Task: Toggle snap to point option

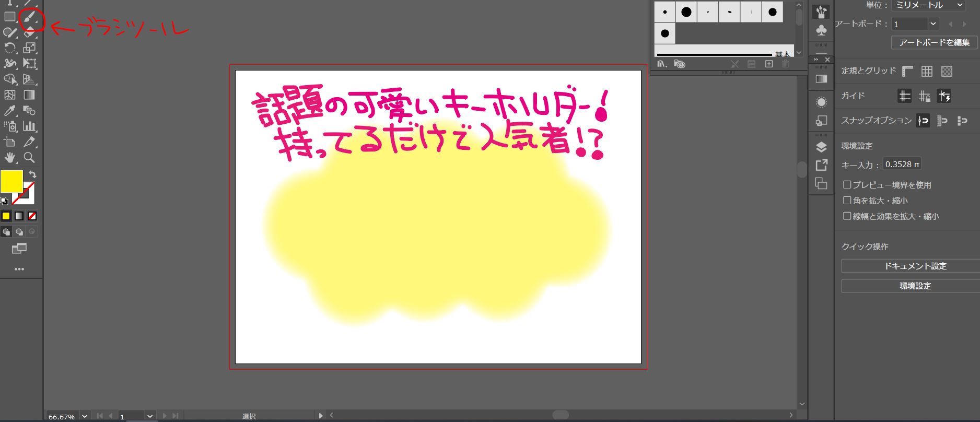Action: [x=923, y=121]
